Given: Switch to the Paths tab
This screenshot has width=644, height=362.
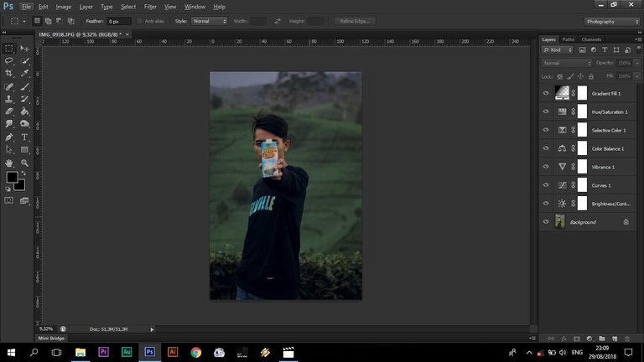Looking at the screenshot, I should [x=568, y=39].
